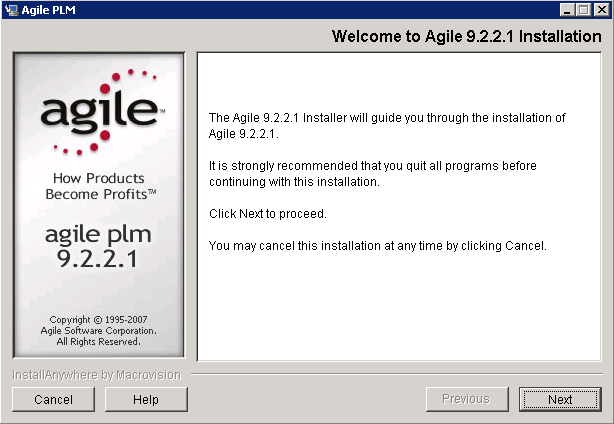This screenshot has width=614, height=424.
Task: Click the grayed-out Previous button
Action: click(x=467, y=399)
